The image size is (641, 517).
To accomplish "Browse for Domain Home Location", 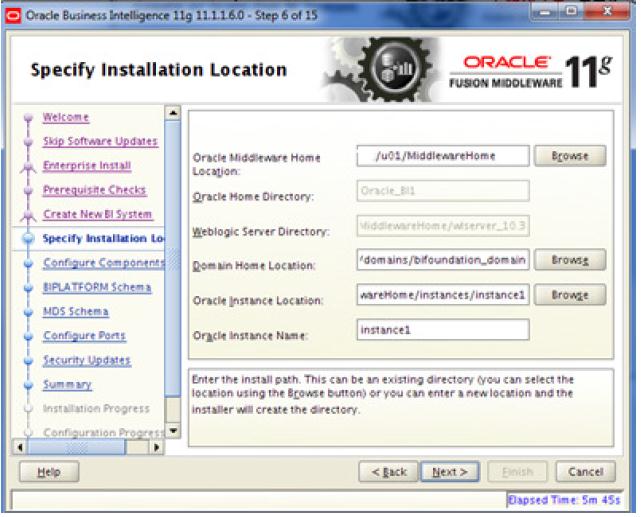I will pos(570,260).
